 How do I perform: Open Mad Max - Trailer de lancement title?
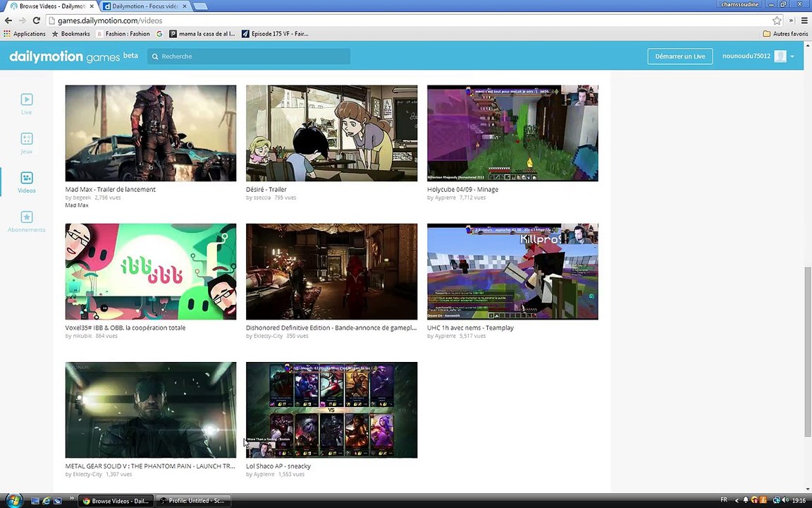(110, 189)
